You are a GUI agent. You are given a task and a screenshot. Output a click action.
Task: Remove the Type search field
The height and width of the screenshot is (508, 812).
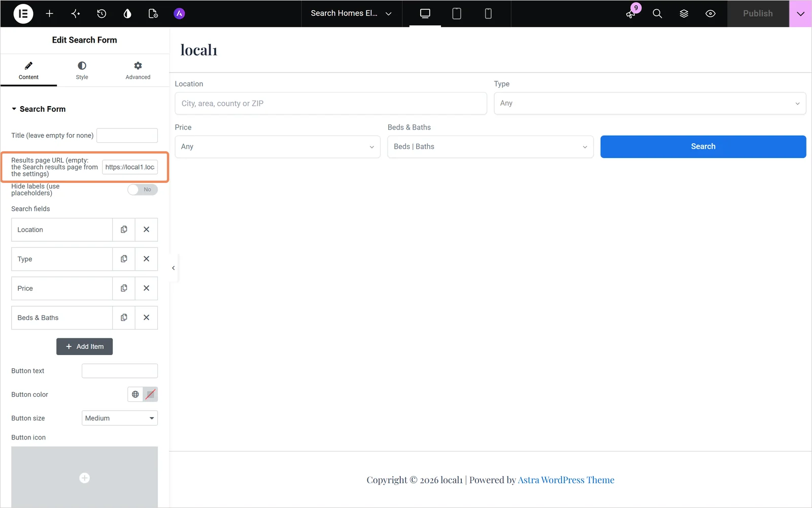pyautogui.click(x=146, y=259)
